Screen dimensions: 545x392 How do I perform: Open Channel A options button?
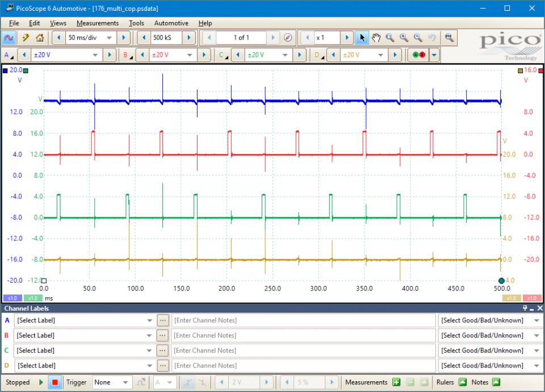[x=9, y=55]
